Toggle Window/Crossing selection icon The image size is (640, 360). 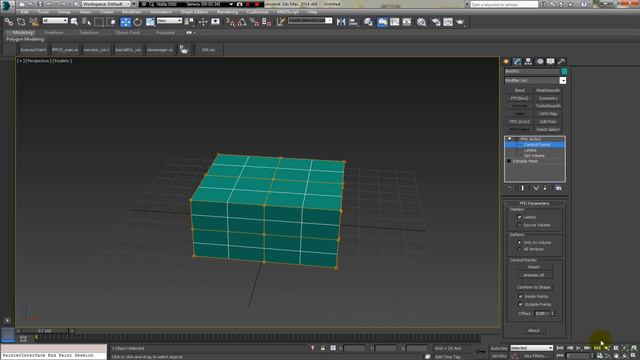(x=111, y=22)
